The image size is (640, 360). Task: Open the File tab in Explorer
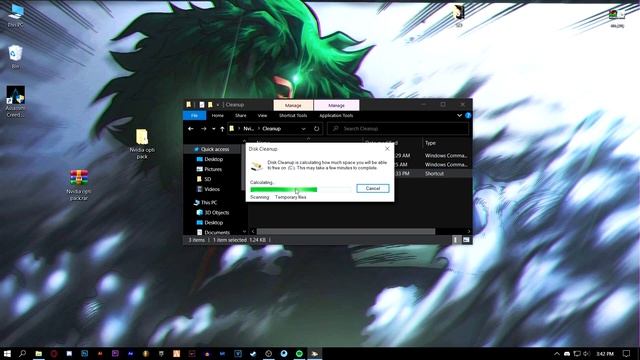(x=195, y=116)
